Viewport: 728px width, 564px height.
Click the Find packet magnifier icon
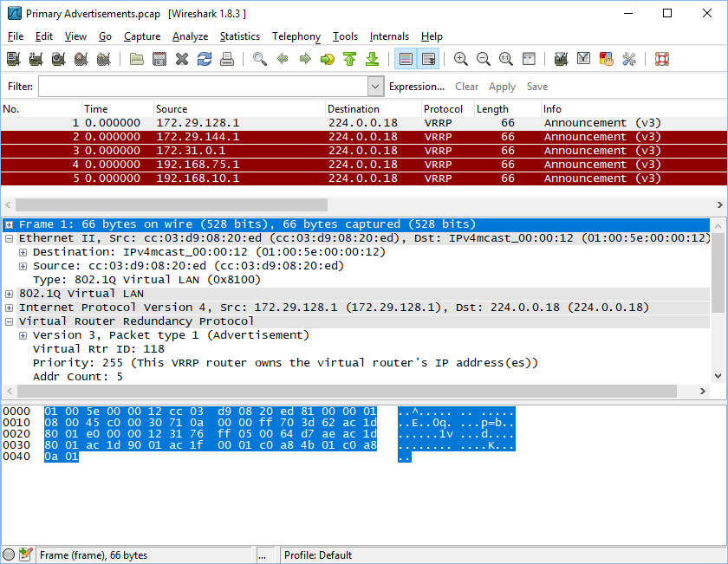coord(259,59)
